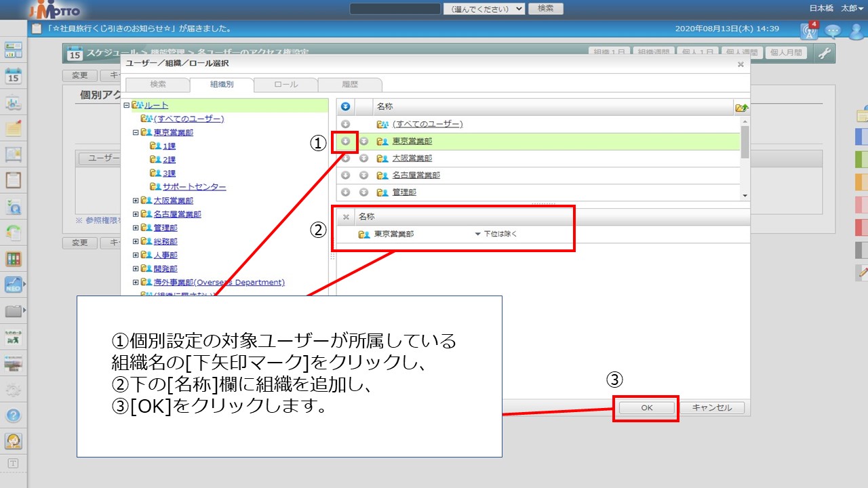Click OK to confirm selection
Image resolution: width=868 pixels, height=488 pixels.
pyautogui.click(x=647, y=408)
